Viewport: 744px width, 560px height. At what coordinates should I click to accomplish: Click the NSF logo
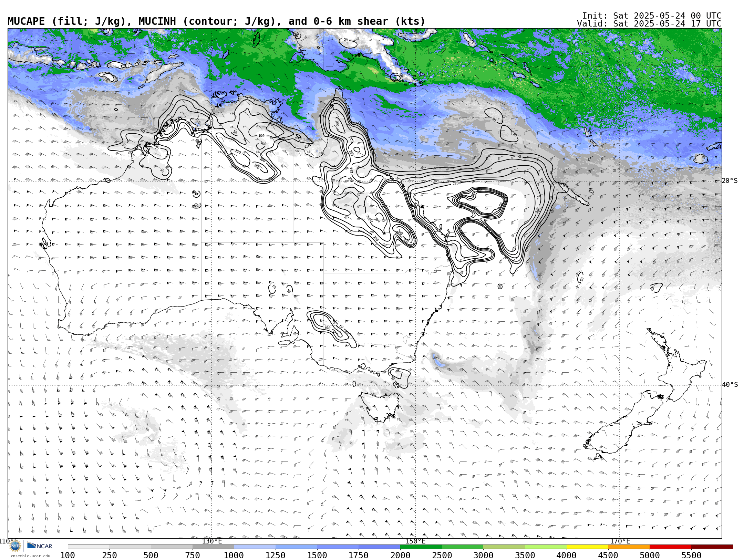15,546
